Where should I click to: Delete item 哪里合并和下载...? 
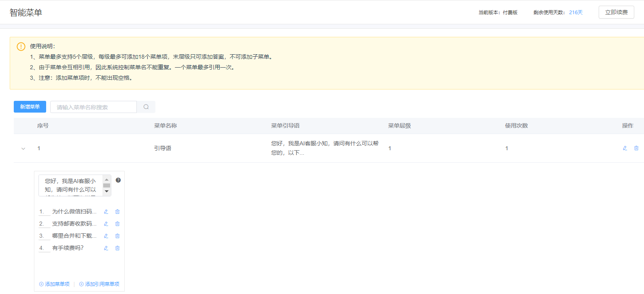(x=117, y=236)
